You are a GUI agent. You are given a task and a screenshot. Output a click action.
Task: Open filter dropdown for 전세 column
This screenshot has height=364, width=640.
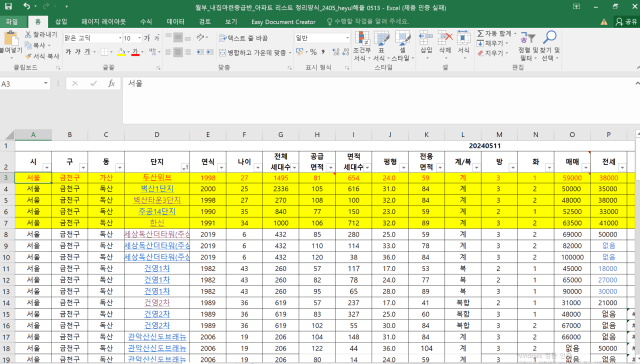point(622,167)
